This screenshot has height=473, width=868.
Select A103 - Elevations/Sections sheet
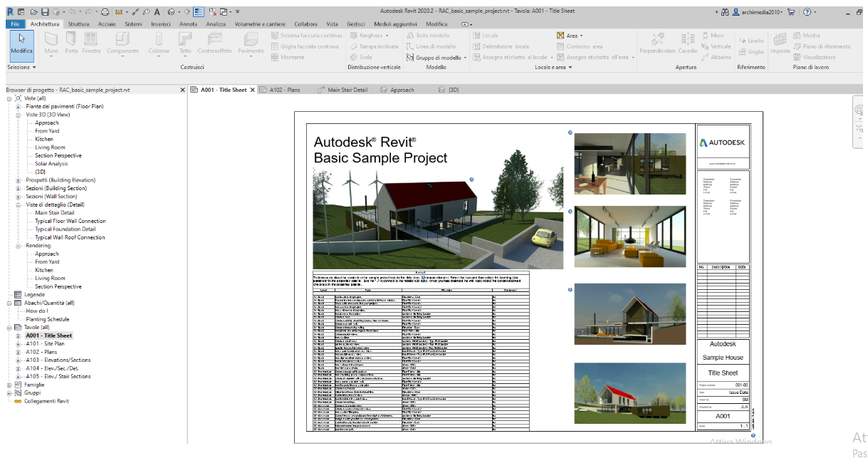58,360
